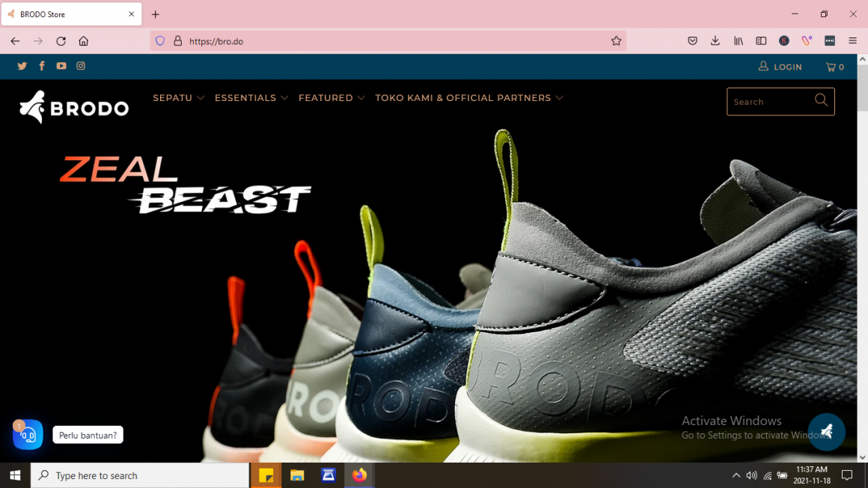Open the chat bot help bubble
Viewport: 868px width, 488px height.
click(28, 435)
